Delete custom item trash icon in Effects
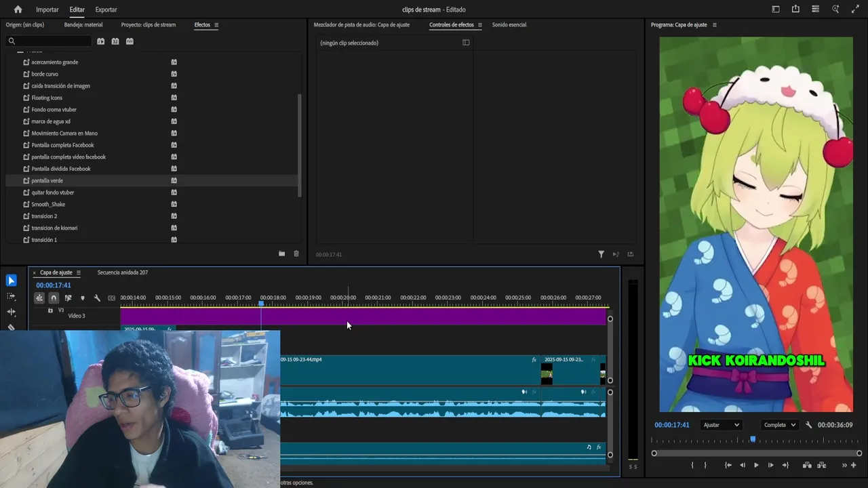 coord(296,253)
